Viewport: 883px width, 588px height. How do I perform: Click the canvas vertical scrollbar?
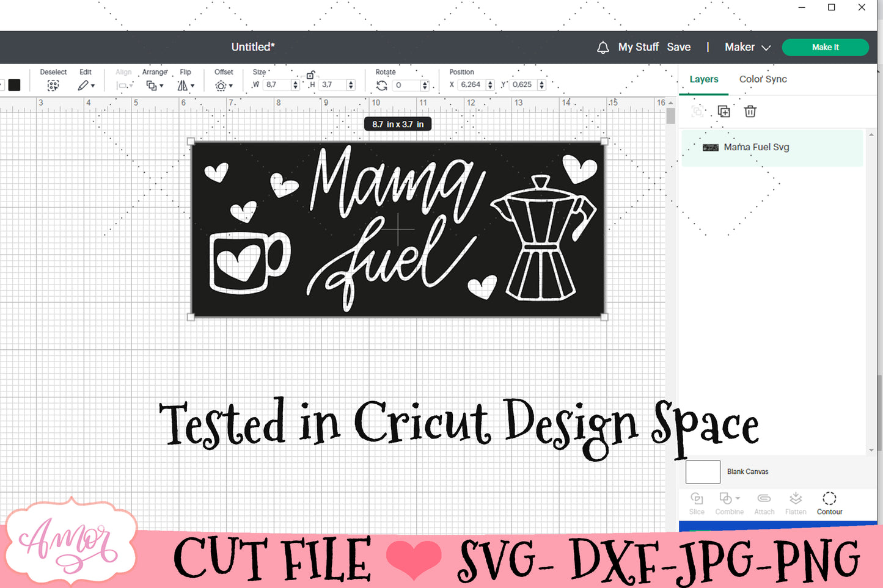(671, 116)
